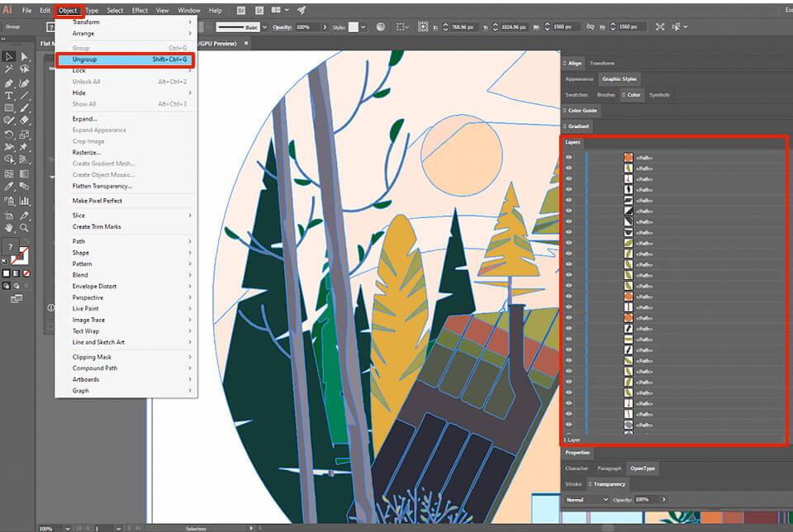This screenshot has height=532, width=793.
Task: Select the Column Graph tool
Action: coord(22,199)
